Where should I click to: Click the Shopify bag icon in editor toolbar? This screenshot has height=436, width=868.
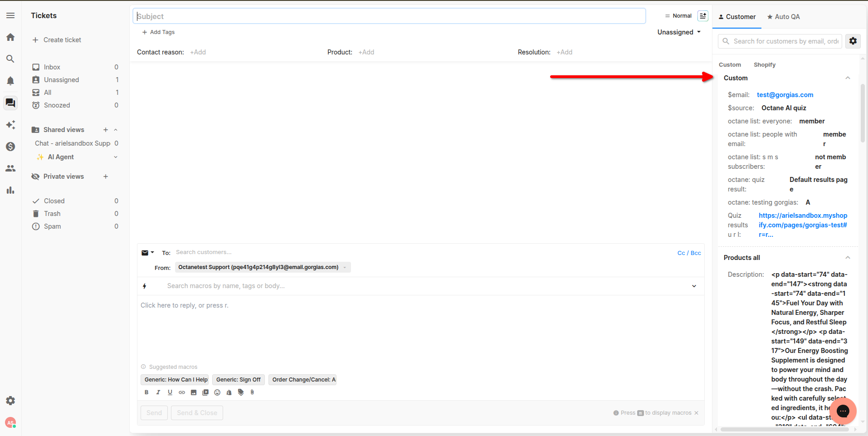pyautogui.click(x=229, y=392)
